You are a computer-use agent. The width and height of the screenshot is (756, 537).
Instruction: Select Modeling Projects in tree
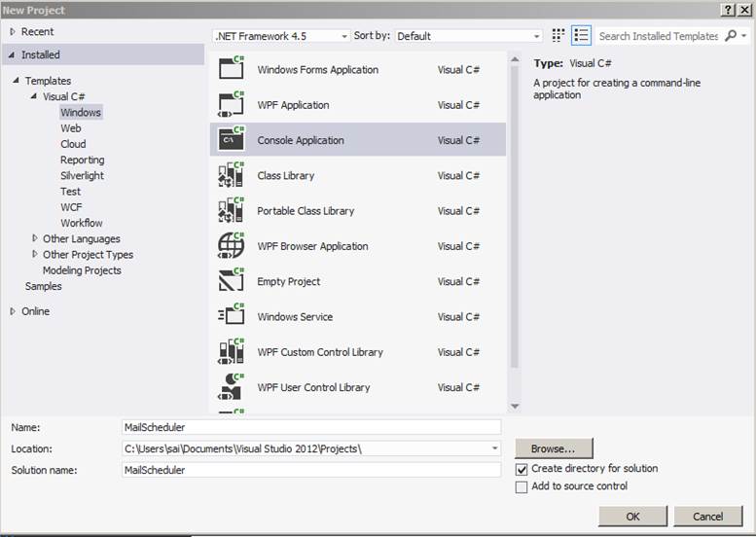click(x=82, y=270)
